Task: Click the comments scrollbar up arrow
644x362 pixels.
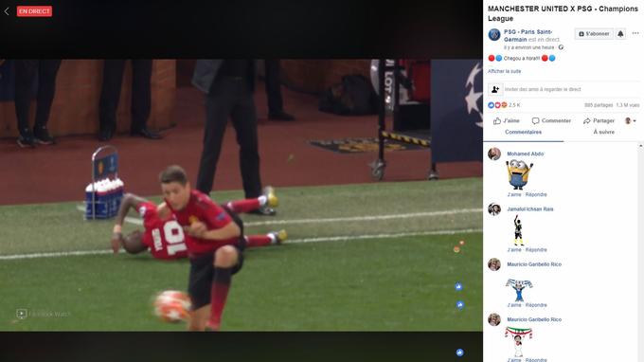Action: point(641,146)
